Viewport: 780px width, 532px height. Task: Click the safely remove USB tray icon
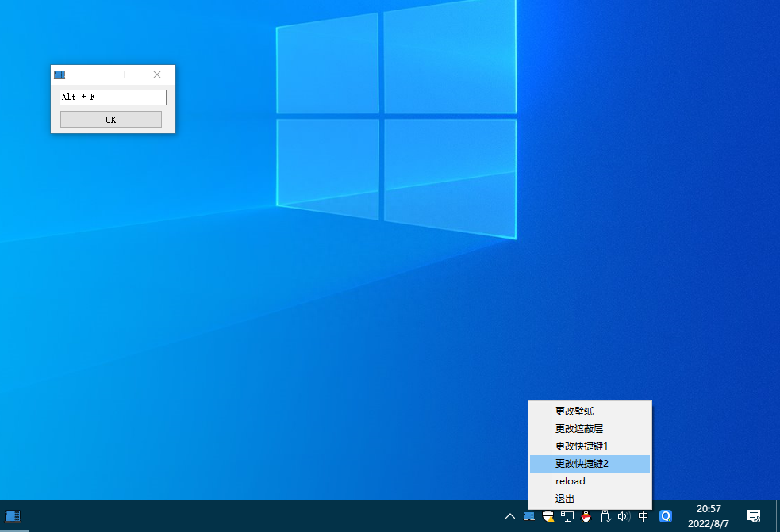605,517
